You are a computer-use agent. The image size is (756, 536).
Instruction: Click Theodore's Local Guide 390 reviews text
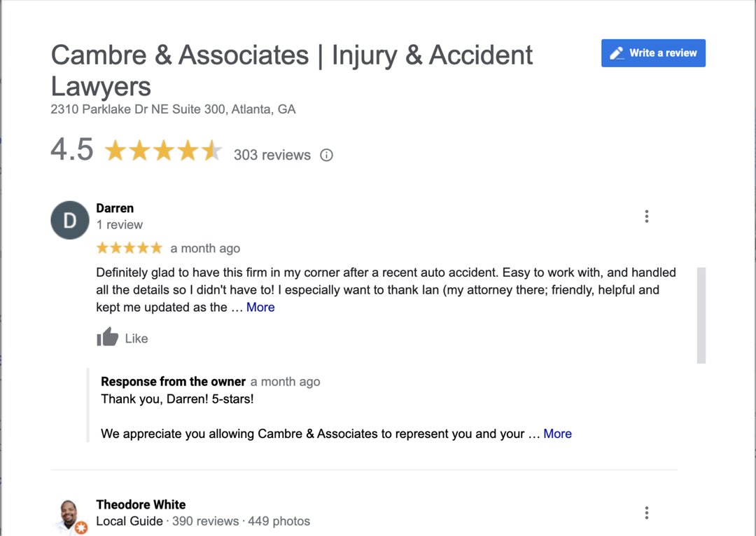click(202, 521)
